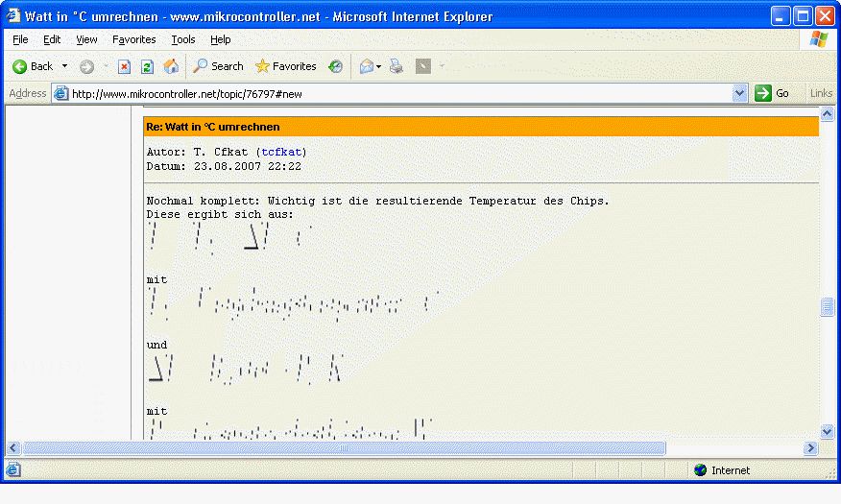Image resolution: width=841 pixels, height=504 pixels.
Task: Click the vertical scrollbar down arrow
Action: click(827, 431)
